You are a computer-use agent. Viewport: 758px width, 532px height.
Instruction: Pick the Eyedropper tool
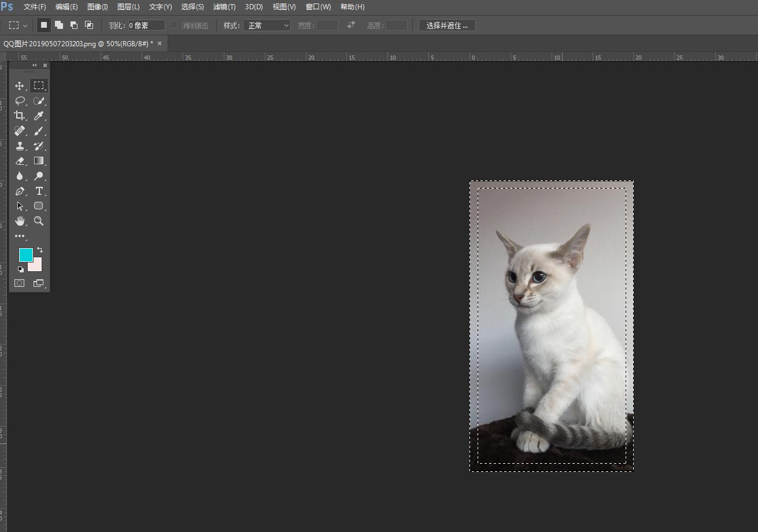(x=39, y=116)
